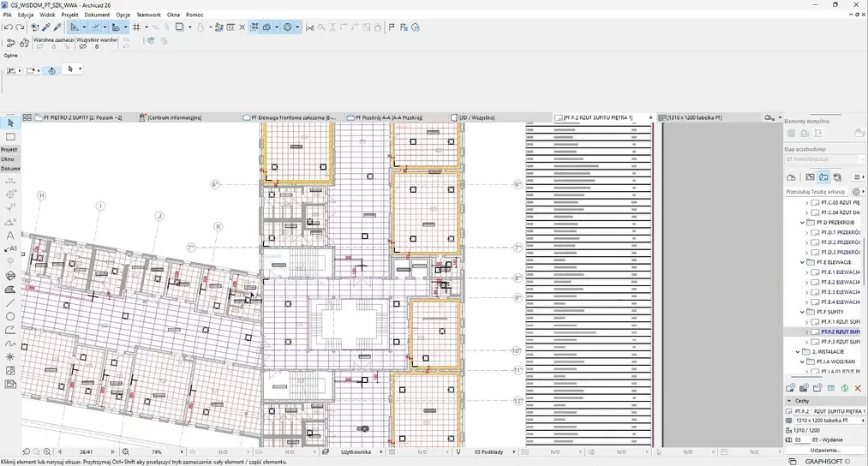The height and width of the screenshot is (466, 868).
Task: Select the Arrow selection tool
Action: coord(10,124)
